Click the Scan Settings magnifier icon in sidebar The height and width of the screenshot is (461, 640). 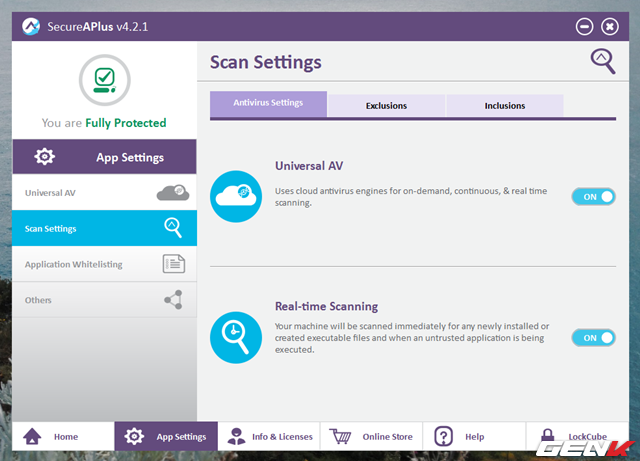[173, 228]
